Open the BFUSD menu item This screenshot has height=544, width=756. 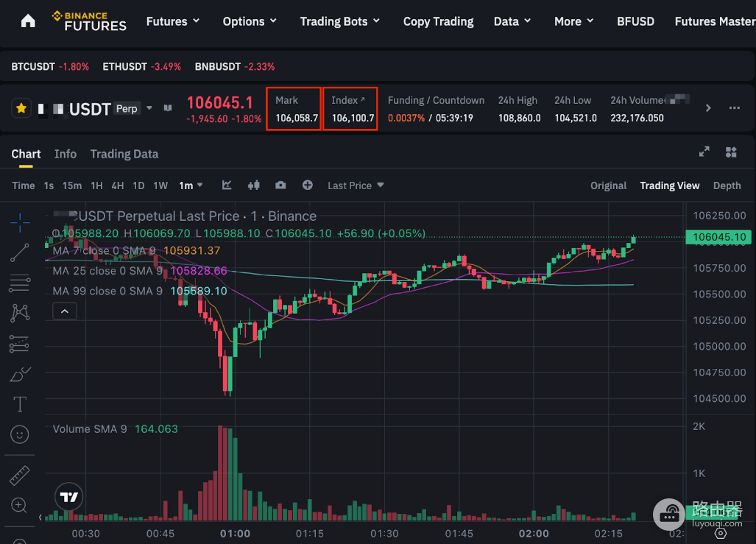coord(635,21)
